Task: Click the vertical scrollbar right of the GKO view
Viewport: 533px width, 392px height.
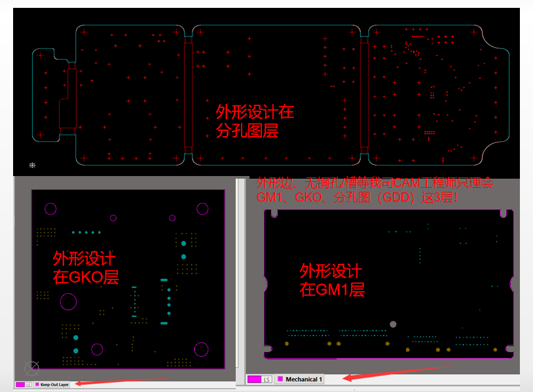Action: [239, 275]
